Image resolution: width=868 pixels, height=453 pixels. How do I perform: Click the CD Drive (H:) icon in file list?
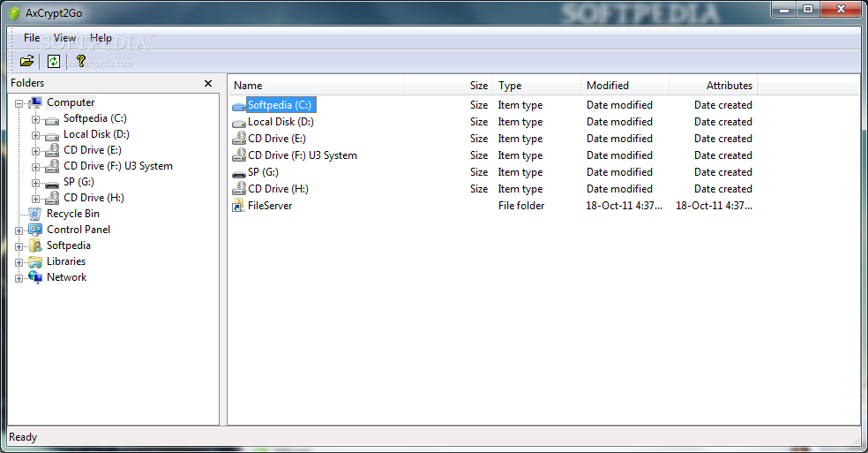tap(238, 188)
